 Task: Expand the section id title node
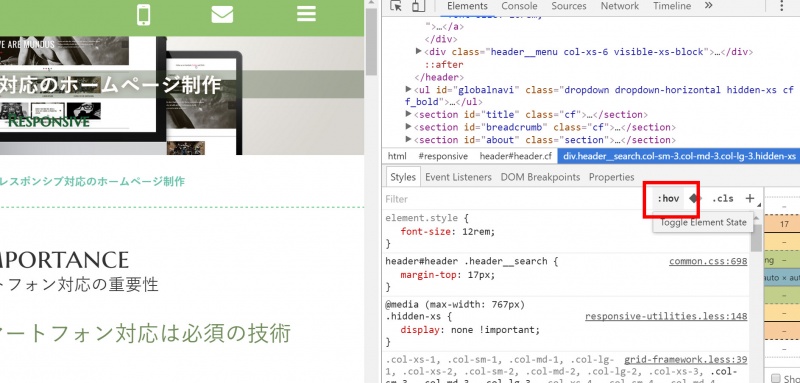[x=408, y=114]
